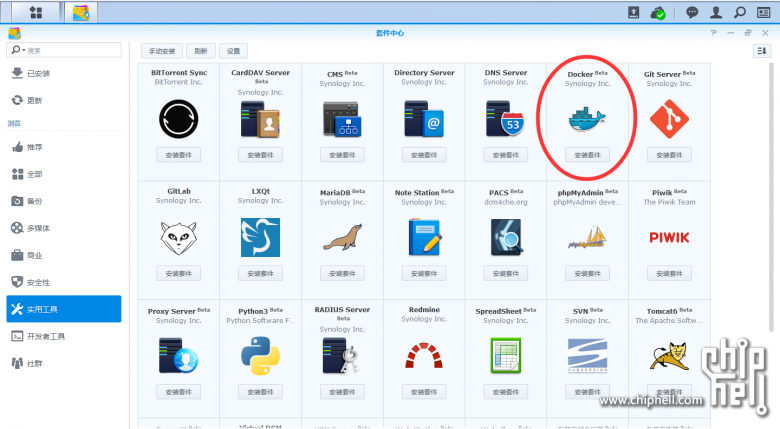Open the search options dropdown arrow
This screenshot has width=780, height=429.
(x=23, y=50)
